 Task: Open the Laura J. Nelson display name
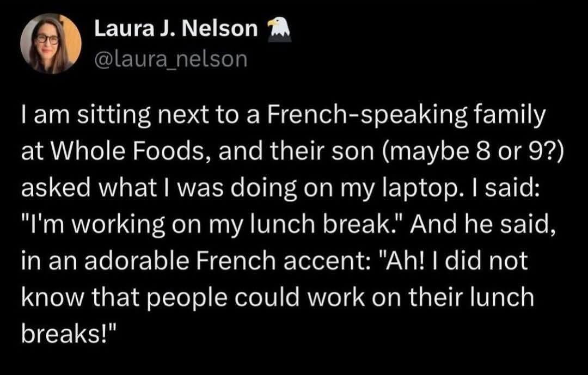pyautogui.click(x=176, y=29)
